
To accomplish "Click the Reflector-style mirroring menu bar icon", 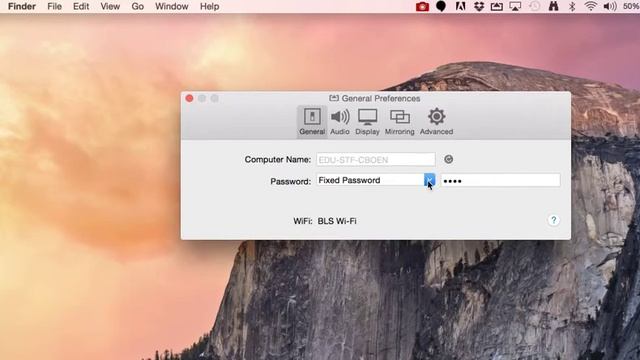I will (497, 7).
